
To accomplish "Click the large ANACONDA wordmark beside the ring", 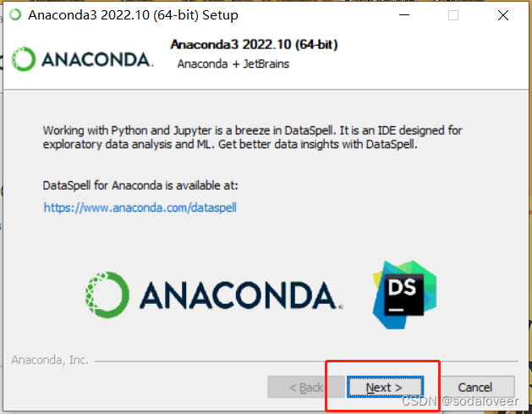I will coord(241,295).
